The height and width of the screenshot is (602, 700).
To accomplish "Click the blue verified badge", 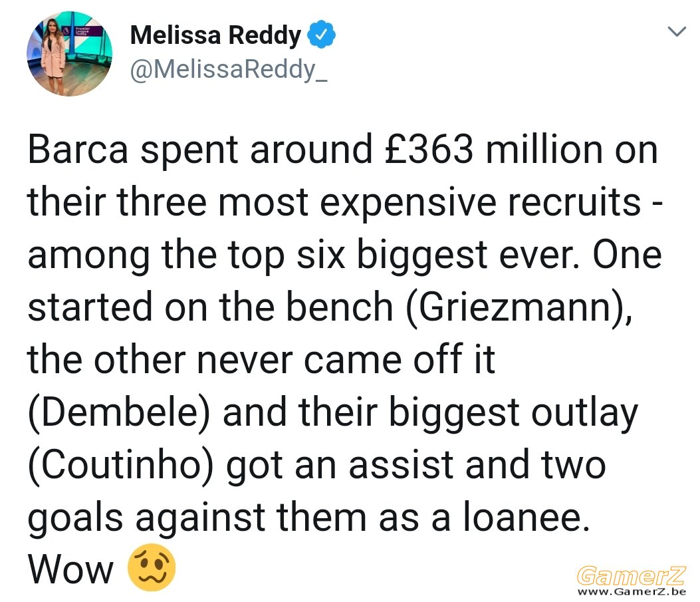I will point(322,35).
